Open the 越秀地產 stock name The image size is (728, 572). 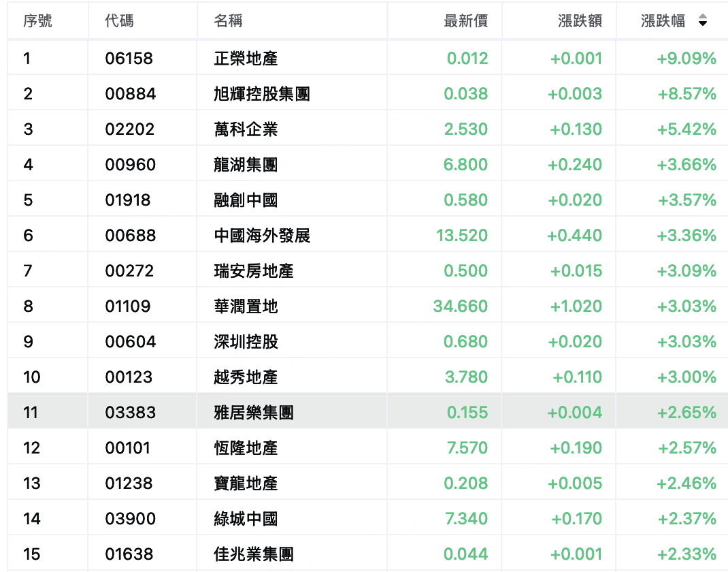(x=246, y=377)
